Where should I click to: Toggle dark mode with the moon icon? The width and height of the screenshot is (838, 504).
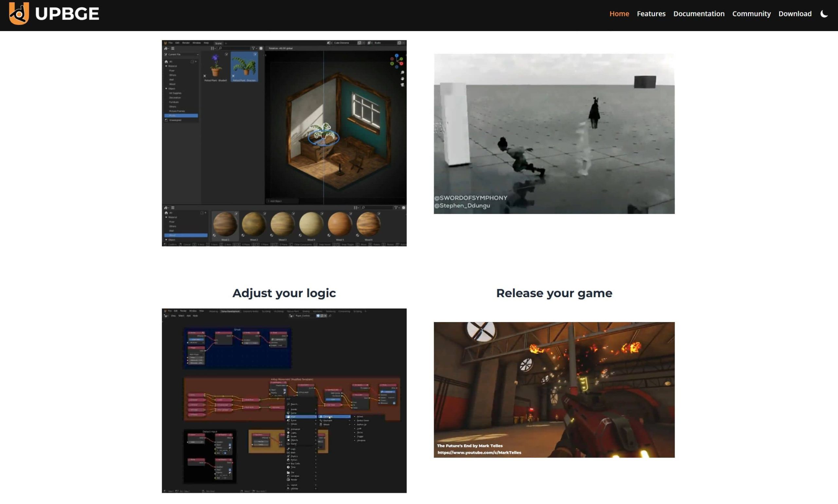(x=824, y=14)
